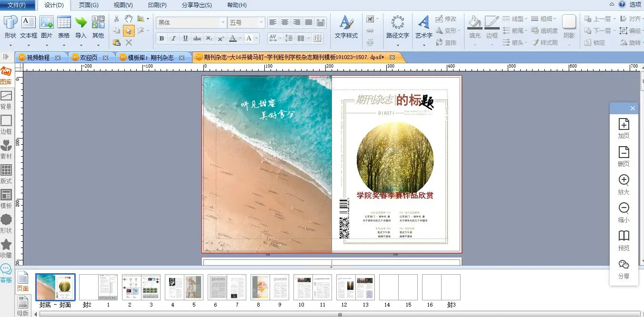Click the 删页 delete page icon

point(624,153)
